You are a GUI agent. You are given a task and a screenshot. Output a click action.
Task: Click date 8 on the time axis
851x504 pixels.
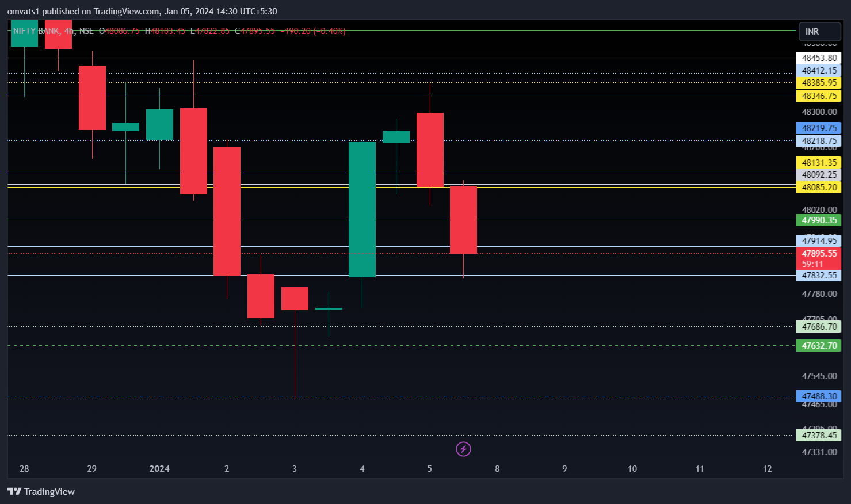coord(497,469)
